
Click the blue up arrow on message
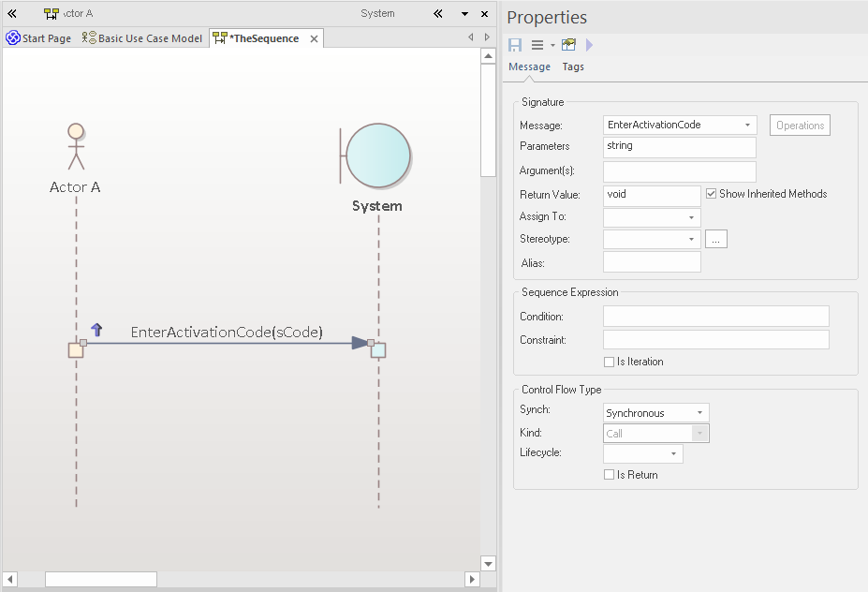96,330
